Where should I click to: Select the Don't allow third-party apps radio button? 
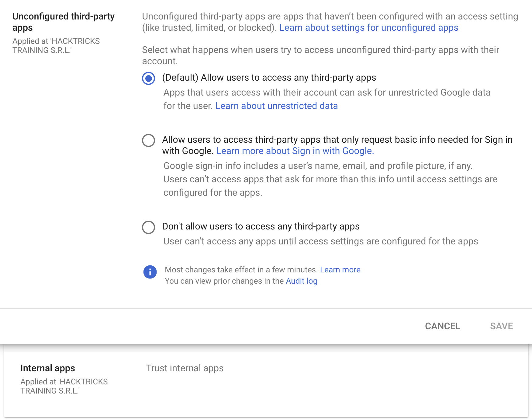coord(148,227)
